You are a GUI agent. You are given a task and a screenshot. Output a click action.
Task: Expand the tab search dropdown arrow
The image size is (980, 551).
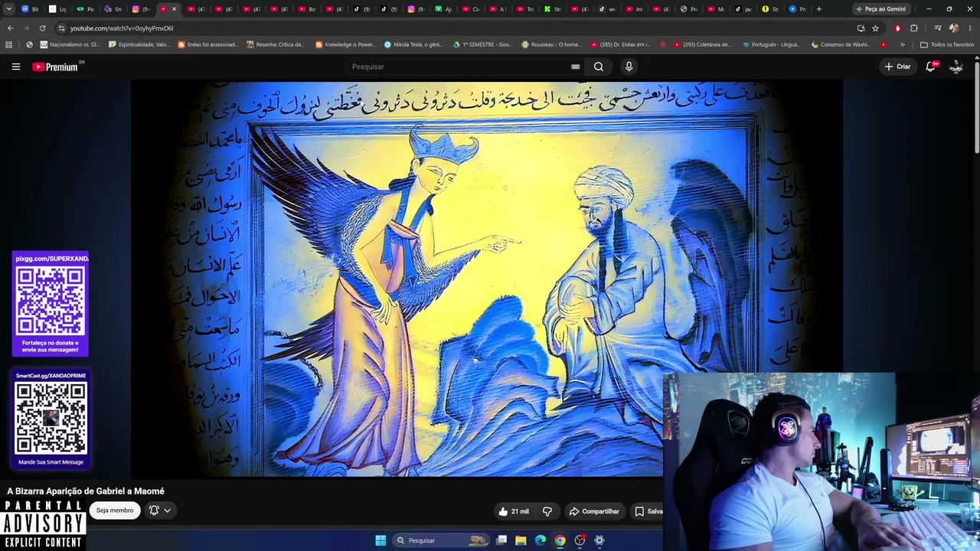9,9
